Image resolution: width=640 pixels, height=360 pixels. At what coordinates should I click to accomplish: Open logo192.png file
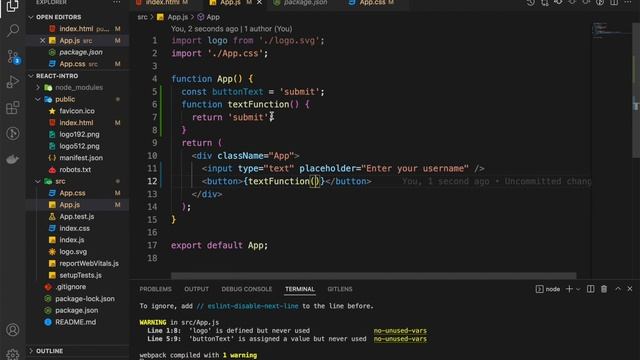pos(79,134)
